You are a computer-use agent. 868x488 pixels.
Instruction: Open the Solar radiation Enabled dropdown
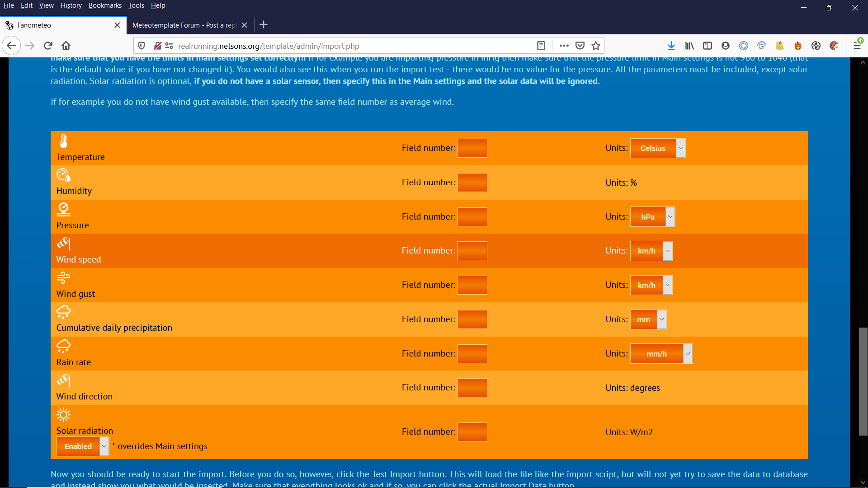coord(83,446)
